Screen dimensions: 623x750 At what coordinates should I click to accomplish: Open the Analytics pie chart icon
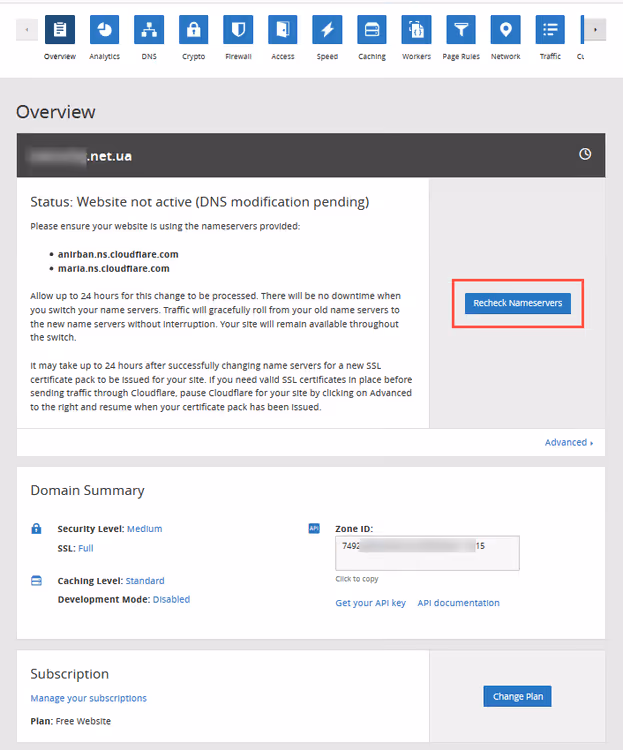click(x=104, y=30)
